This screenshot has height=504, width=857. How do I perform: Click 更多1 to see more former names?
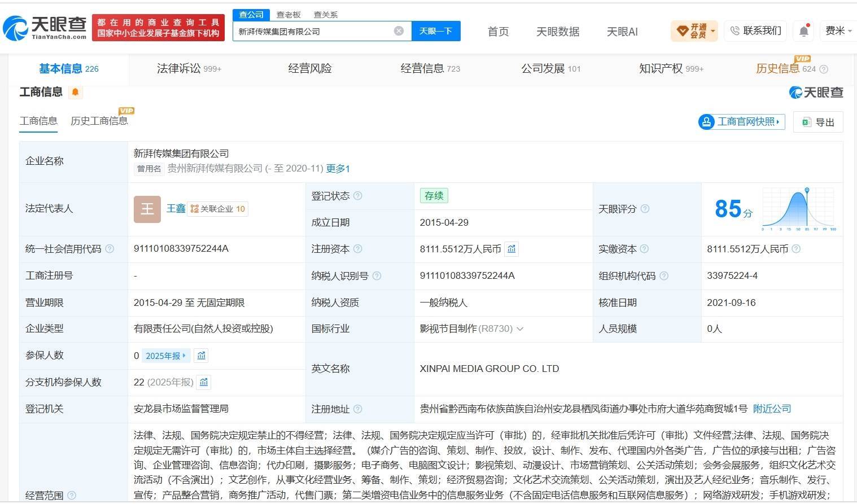(x=338, y=169)
